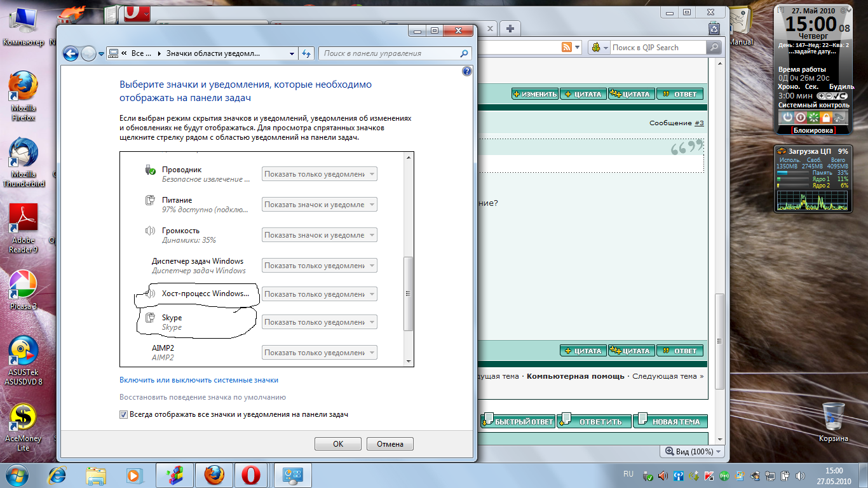Switch to the Хроно. tab in the gadget

tap(789, 86)
